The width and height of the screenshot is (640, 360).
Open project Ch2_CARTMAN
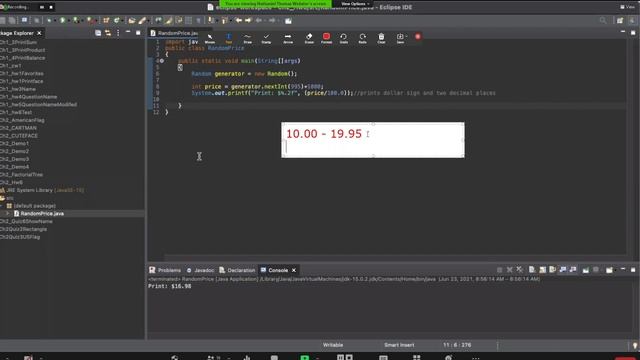[18, 128]
